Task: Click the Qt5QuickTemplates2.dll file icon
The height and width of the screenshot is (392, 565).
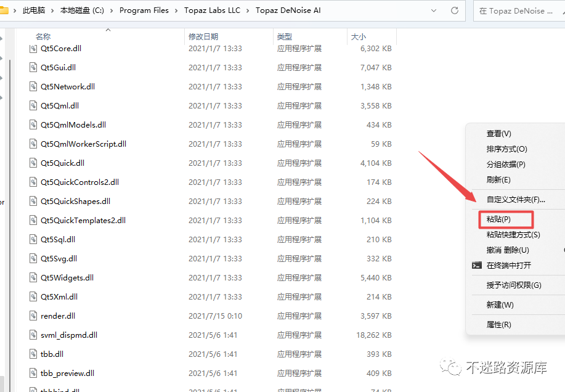Action: click(33, 220)
